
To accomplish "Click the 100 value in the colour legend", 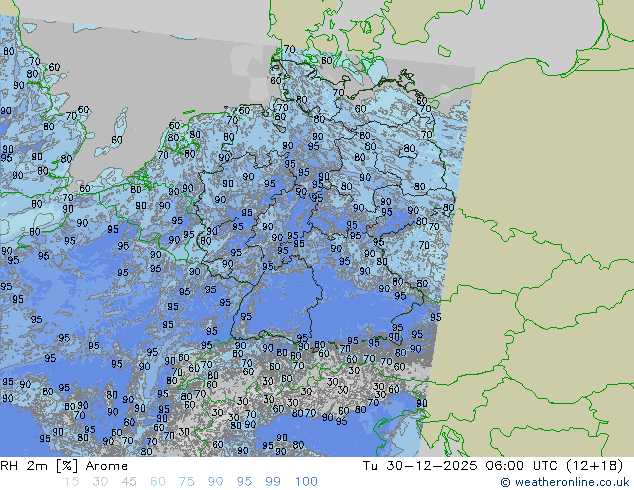I will point(306,482).
